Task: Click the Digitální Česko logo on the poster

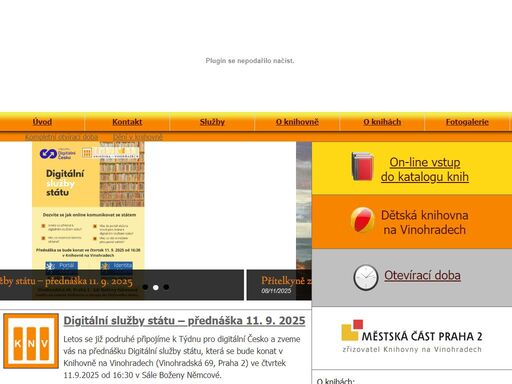Action: pos(57,154)
